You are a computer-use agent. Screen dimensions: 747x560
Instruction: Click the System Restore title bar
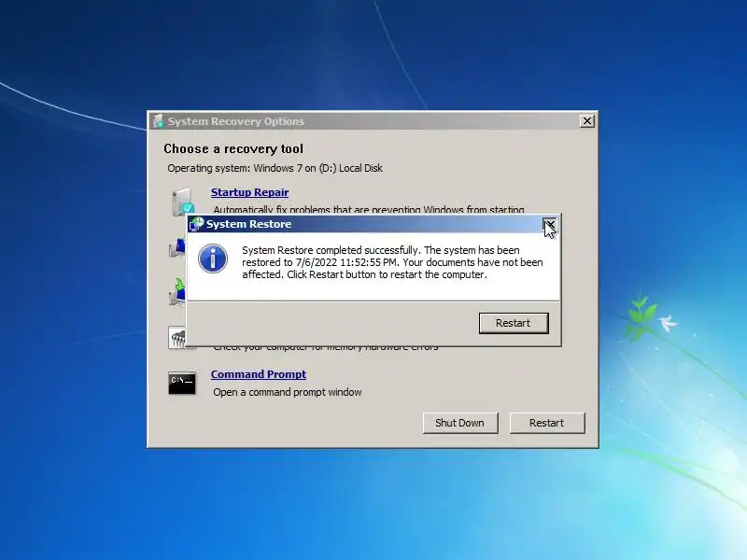pos(373,224)
